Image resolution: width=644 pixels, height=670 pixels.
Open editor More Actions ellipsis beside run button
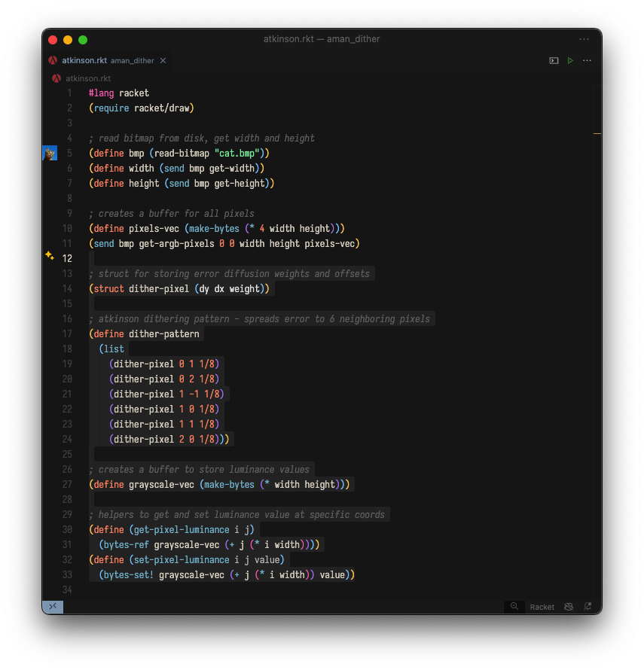pos(587,61)
